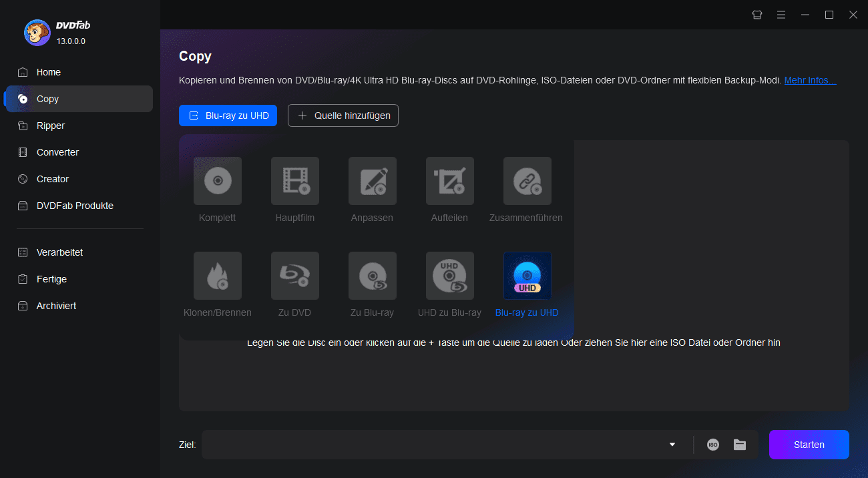868x478 pixels.
Task: Pick the Zu DVD copy mode
Action: (295, 276)
